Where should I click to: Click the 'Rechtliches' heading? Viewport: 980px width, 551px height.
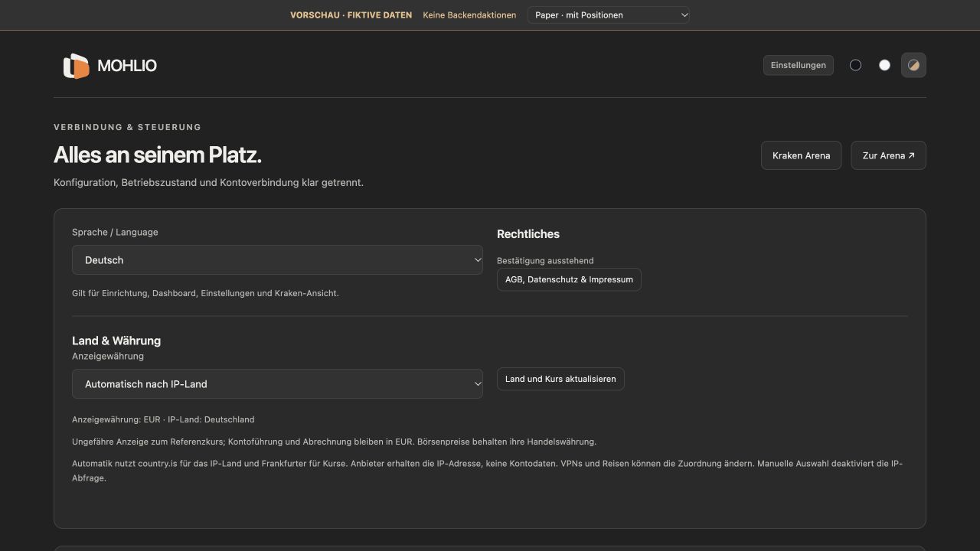528,234
